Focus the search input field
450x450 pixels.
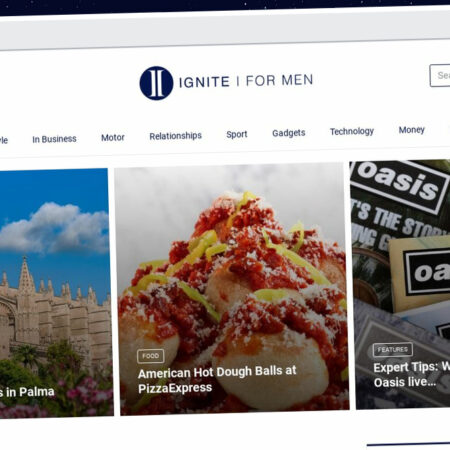(440, 76)
